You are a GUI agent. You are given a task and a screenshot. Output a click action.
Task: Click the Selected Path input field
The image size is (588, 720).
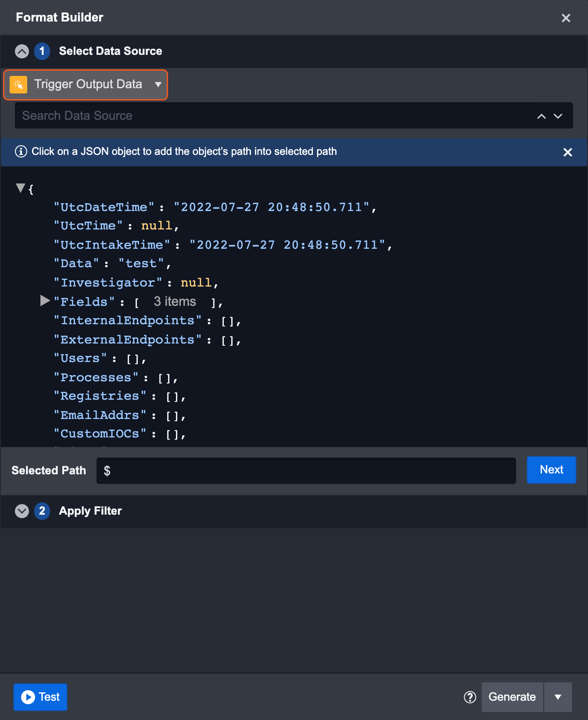click(x=306, y=471)
